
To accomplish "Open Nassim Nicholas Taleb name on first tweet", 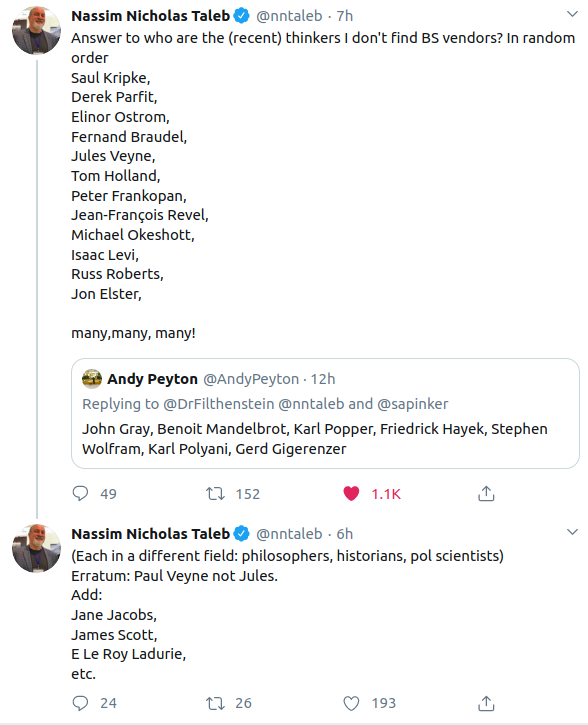I will tap(150, 16).
